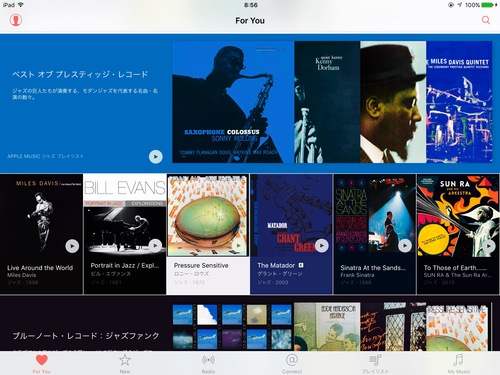Switch to the New tab
This screenshot has height=375, width=500.
pos(125,364)
